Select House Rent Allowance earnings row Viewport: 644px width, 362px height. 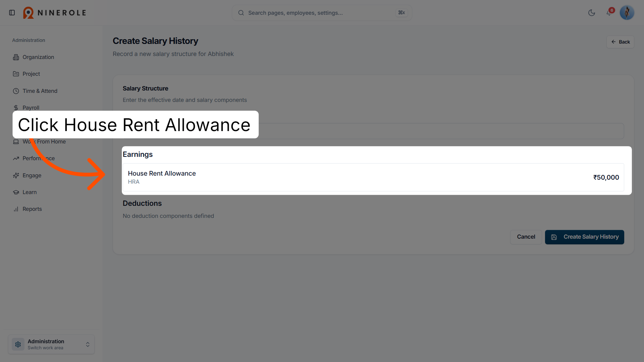[x=373, y=177]
